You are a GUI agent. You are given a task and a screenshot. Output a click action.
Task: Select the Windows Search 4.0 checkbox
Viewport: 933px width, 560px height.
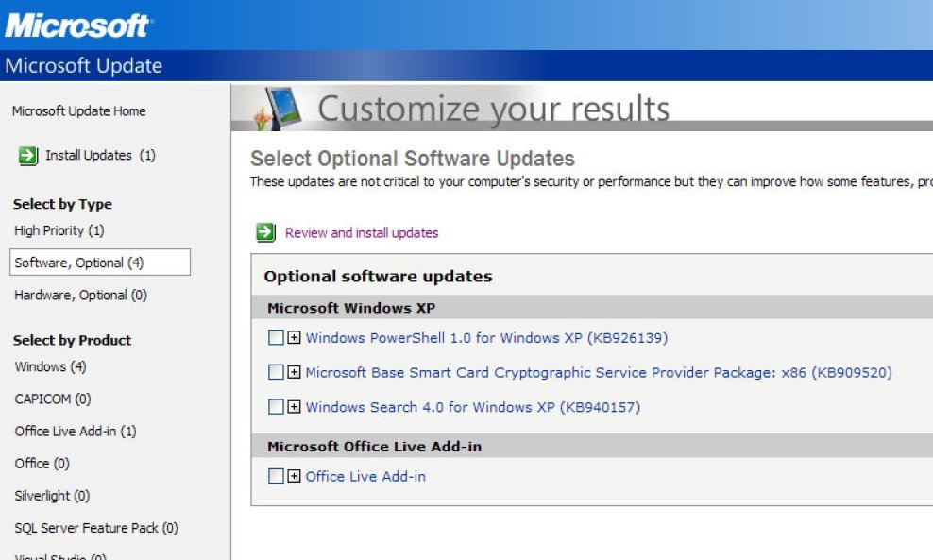(276, 406)
